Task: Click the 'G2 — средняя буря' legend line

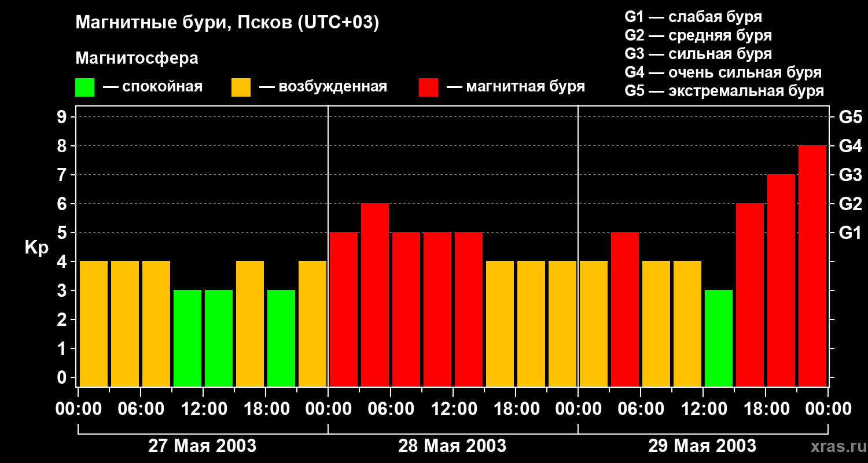Action: 698,35
